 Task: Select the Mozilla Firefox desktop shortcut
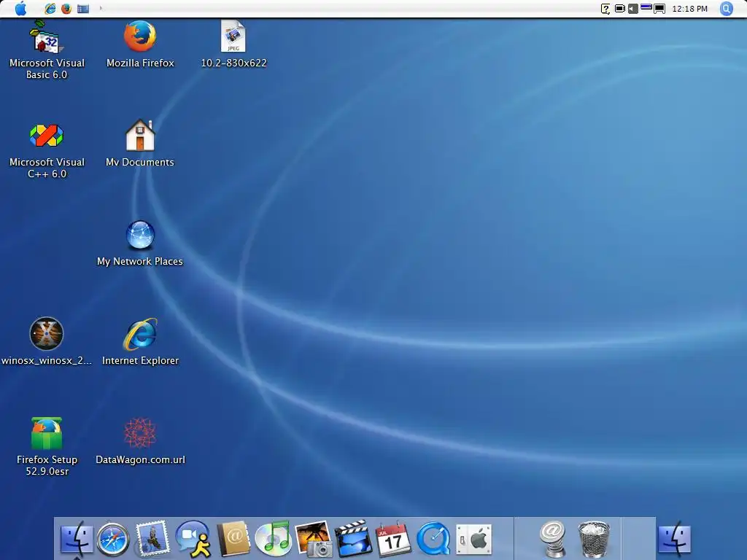coord(140,44)
